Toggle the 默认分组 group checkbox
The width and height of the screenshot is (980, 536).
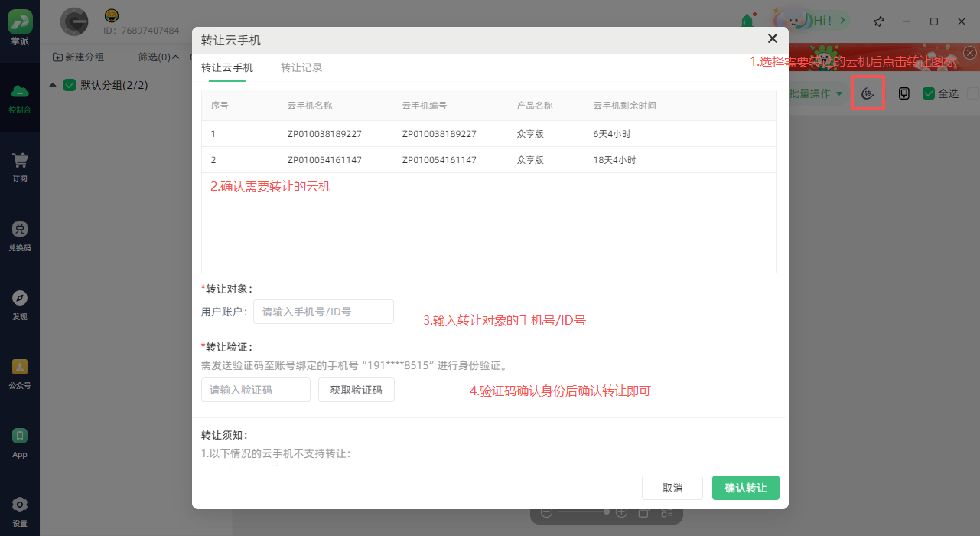69,85
